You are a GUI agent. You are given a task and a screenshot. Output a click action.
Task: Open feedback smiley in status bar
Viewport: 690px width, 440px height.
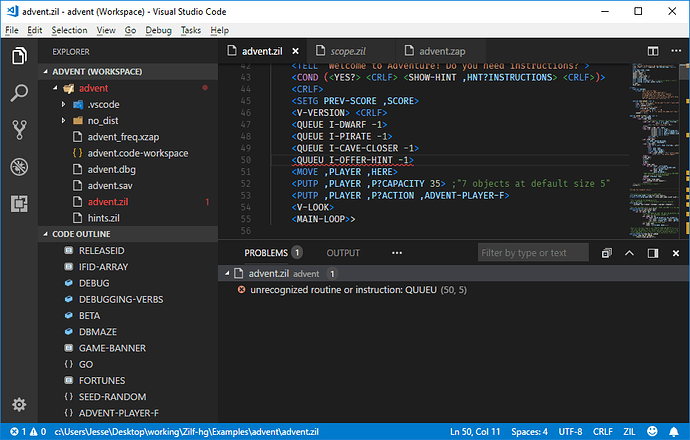click(x=652, y=432)
